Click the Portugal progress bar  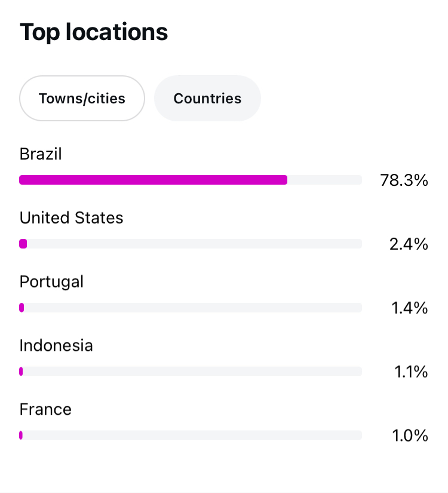(x=191, y=308)
